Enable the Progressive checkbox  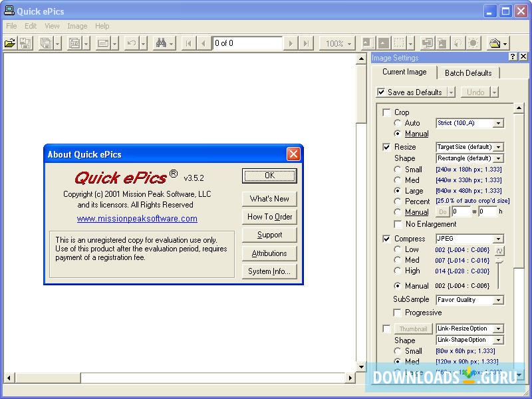coord(397,313)
